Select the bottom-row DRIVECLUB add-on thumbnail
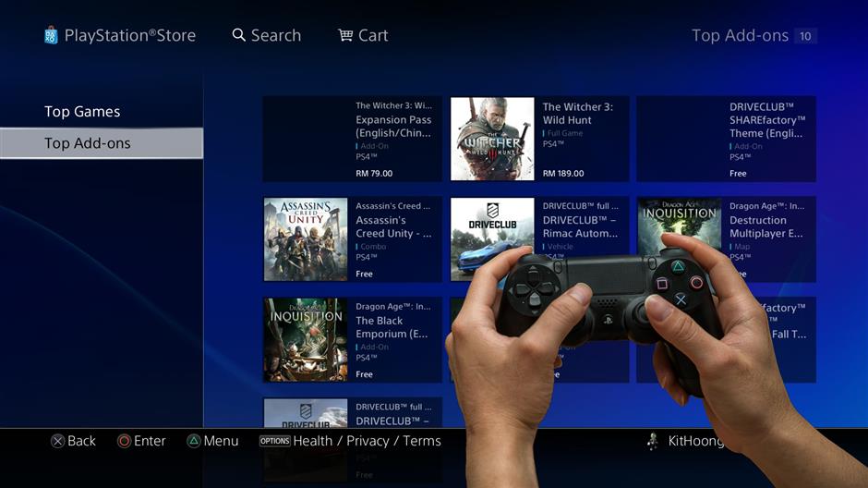868x488 pixels. tap(306, 413)
